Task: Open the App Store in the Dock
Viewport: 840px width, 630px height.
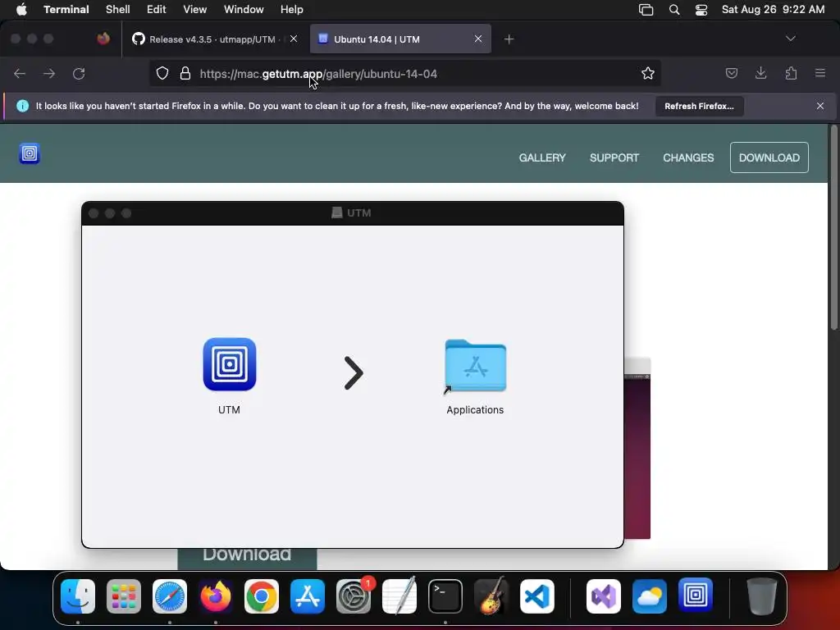Action: (308, 596)
